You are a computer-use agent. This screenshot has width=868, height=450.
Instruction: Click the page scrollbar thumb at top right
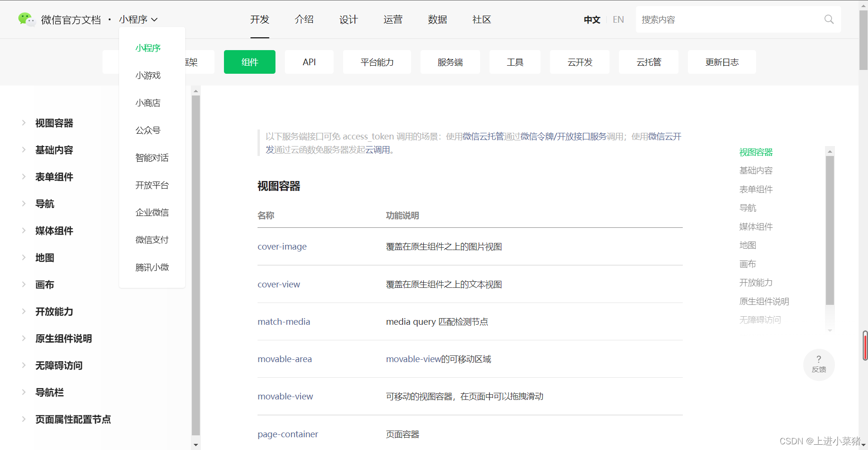(x=863, y=40)
